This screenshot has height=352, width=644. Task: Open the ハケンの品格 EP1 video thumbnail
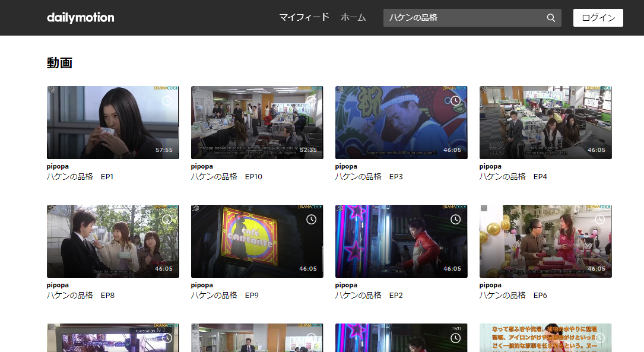(113, 122)
